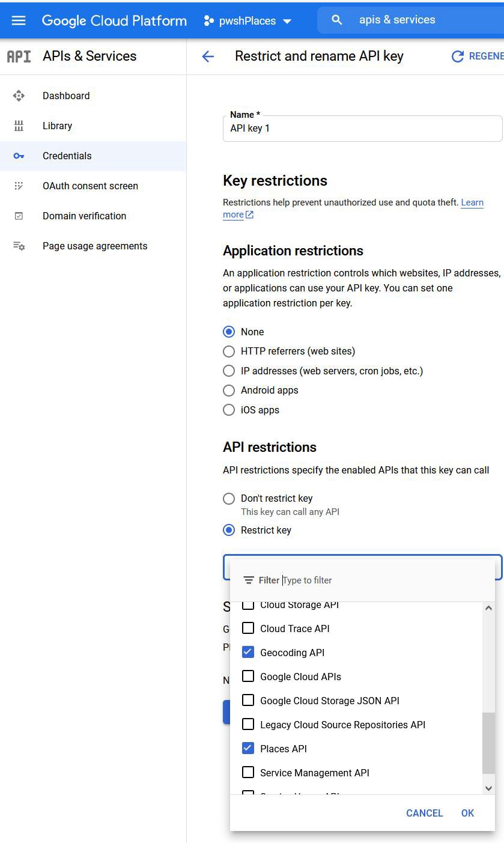
Task: Open the hamburger navigation menu
Action: point(19,20)
